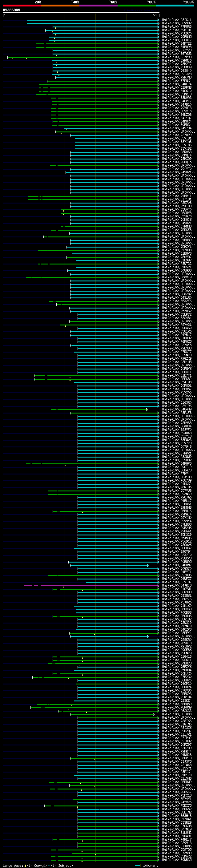197x868 pixels.
Task: Select hit UniRef100_A8PUN9
Action: point(177,708)
